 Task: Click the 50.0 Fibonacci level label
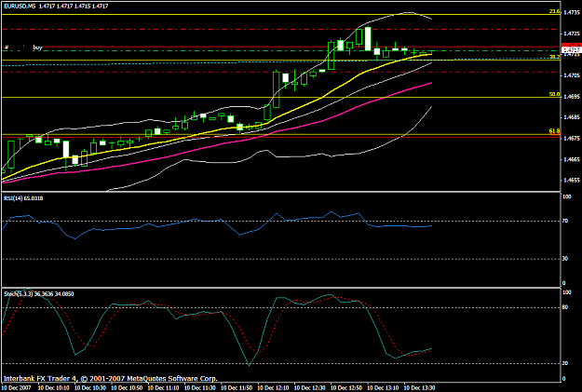(x=554, y=94)
